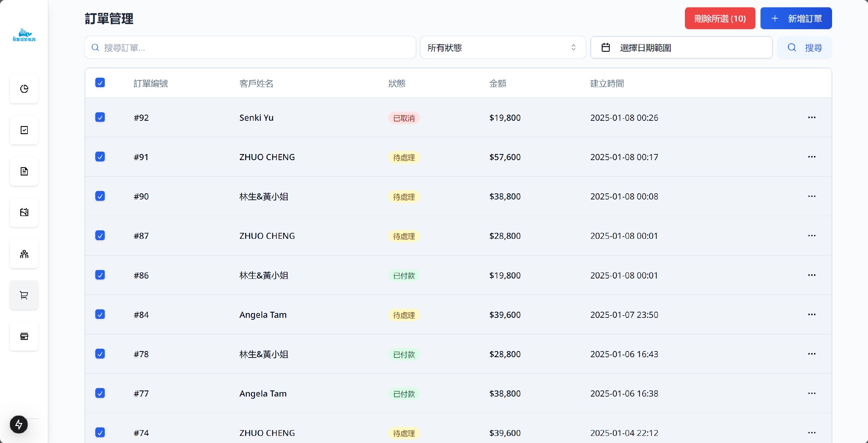Click the credit card sidebar icon
Image resolution: width=868 pixels, height=443 pixels.
pyautogui.click(x=24, y=336)
